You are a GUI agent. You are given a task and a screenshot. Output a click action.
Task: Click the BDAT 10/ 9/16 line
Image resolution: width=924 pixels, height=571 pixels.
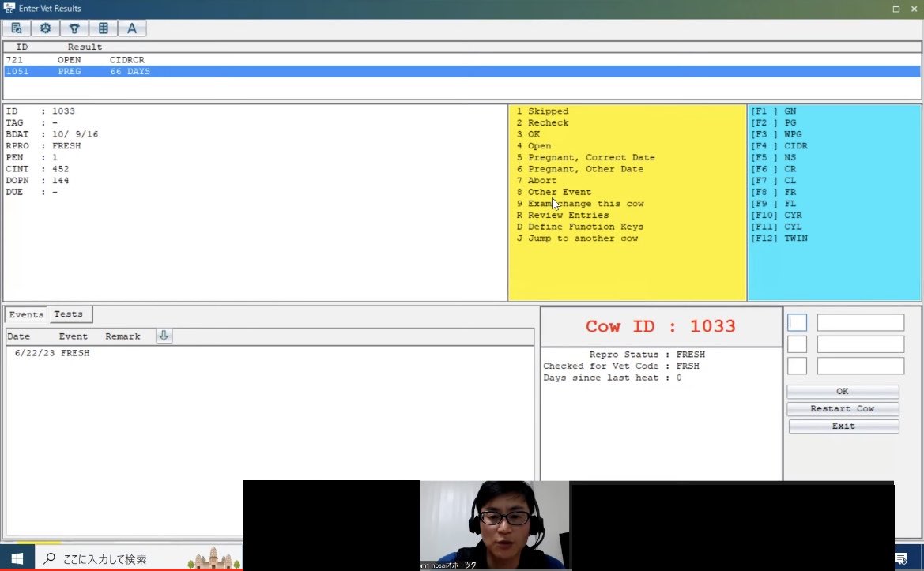52,134
